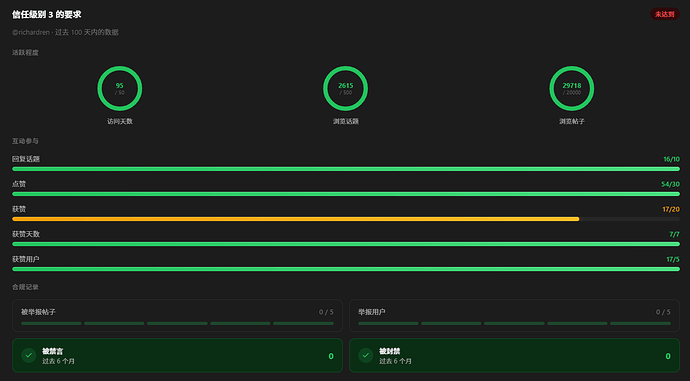Click the 16/10 回复话题 count

(672, 159)
